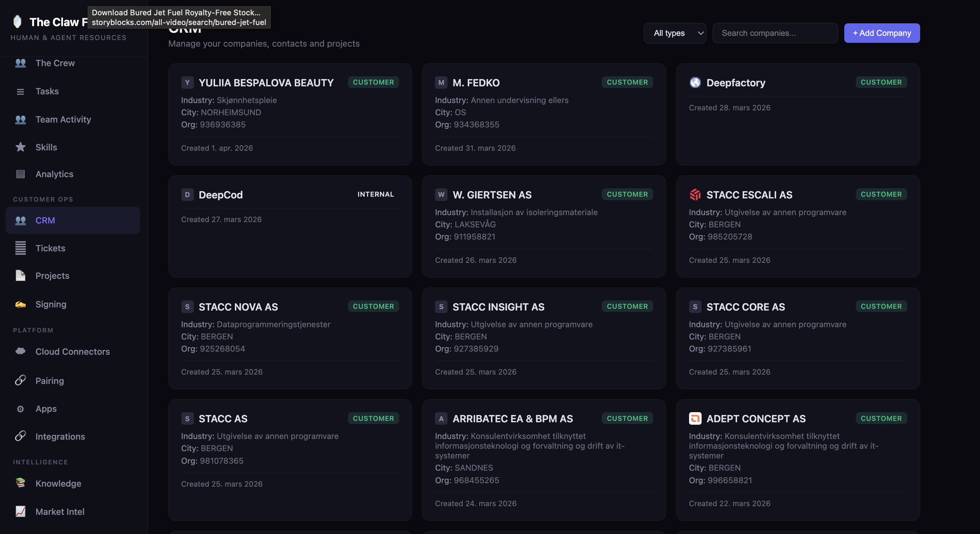This screenshot has width=980, height=534.
Task: Click the Signing pen icon
Action: point(20,304)
